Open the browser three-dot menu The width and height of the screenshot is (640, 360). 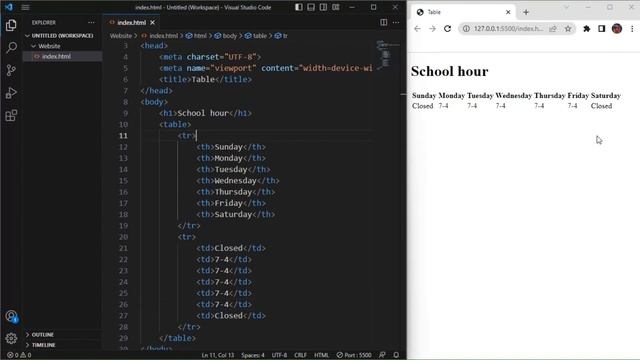point(632,29)
